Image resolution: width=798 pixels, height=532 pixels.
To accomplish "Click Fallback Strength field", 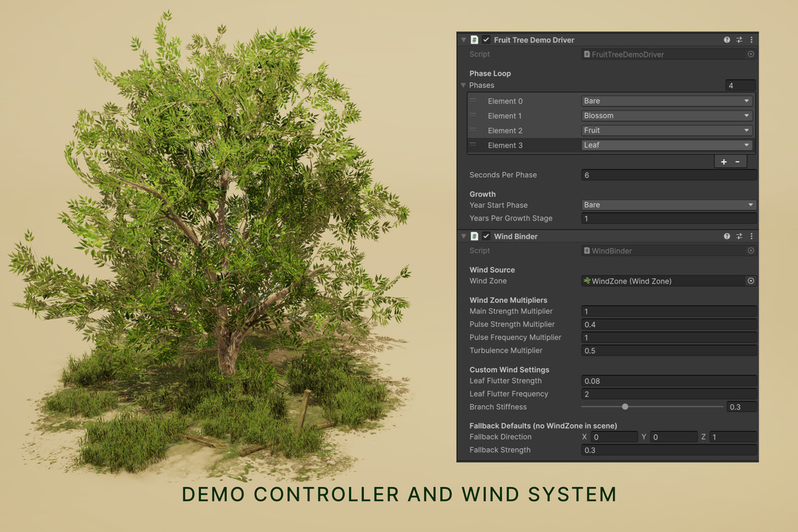I will (x=669, y=450).
